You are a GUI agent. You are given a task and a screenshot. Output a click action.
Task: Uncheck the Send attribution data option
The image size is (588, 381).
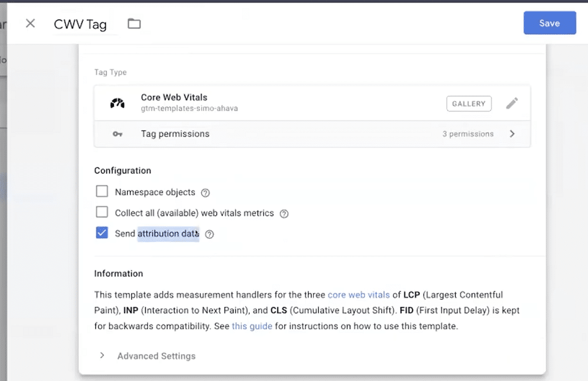tap(102, 232)
